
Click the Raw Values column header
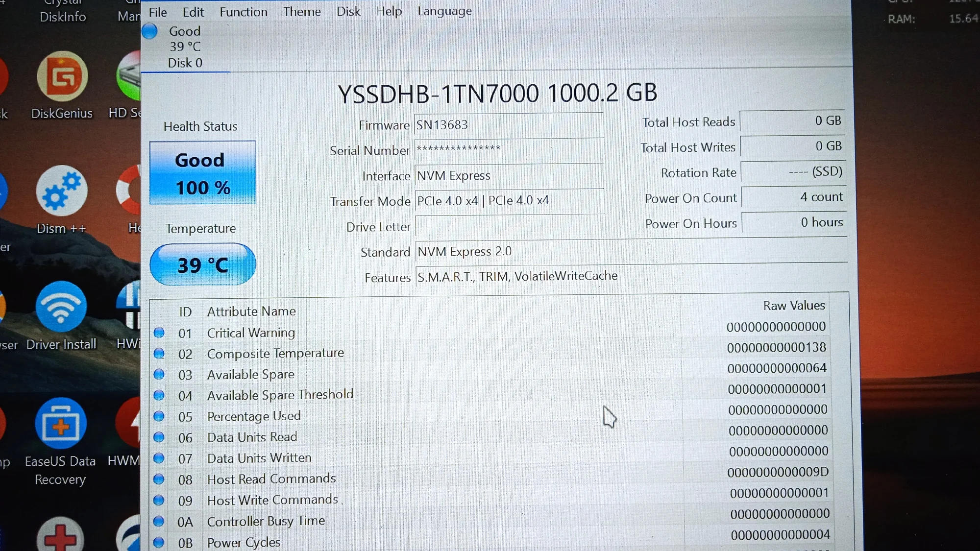click(x=794, y=306)
